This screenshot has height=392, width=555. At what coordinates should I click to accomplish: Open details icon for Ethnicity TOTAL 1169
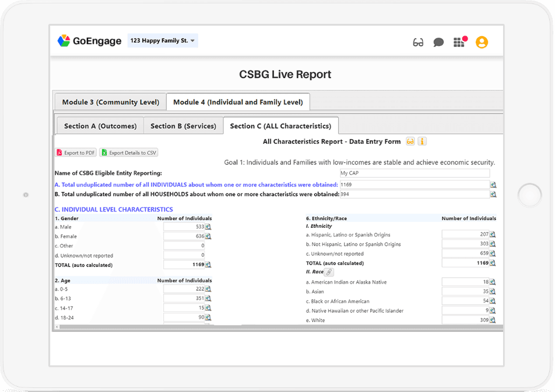493,263
